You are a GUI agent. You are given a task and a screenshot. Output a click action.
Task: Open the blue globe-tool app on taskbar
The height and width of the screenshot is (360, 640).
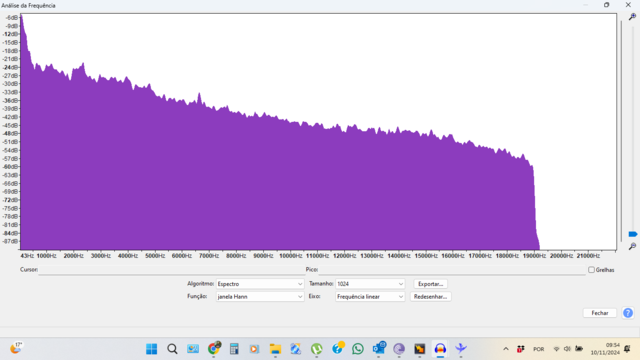pos(296,349)
